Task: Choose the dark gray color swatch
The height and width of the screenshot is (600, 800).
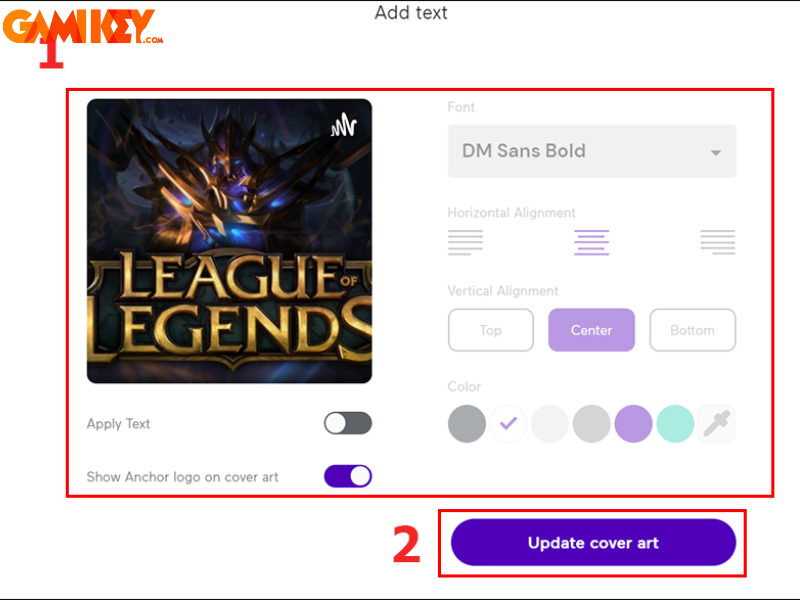Action: pyautogui.click(x=467, y=423)
